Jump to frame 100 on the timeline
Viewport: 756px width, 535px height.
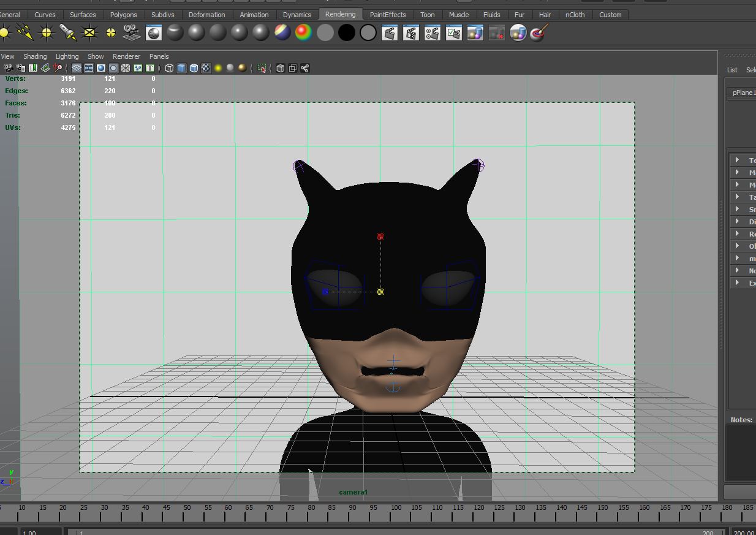pyautogui.click(x=396, y=508)
